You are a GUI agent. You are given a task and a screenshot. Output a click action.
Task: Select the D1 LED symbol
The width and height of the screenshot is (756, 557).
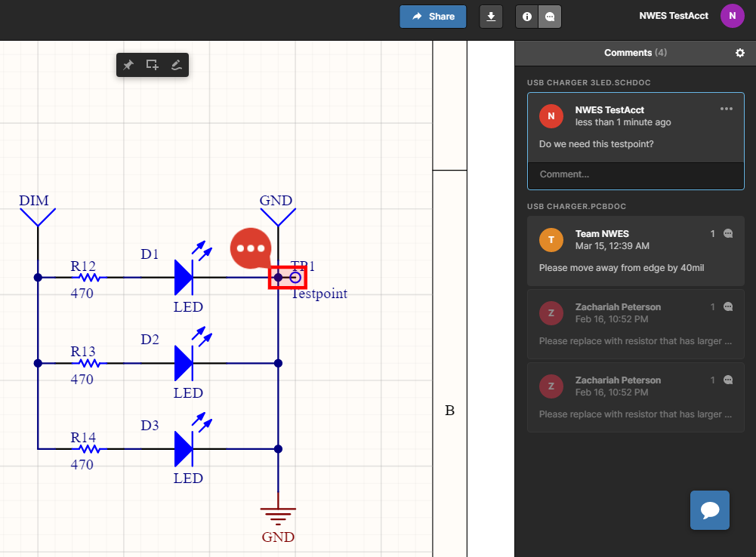184,278
